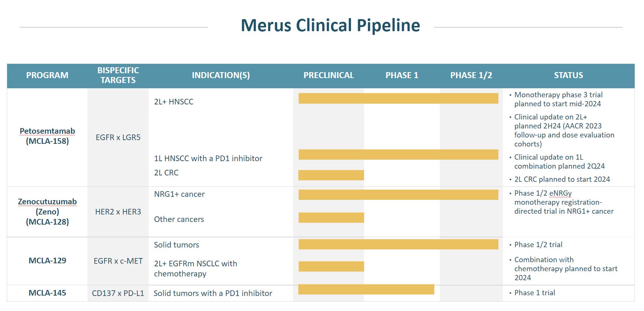Click the PHASE 1/2 column header

point(471,75)
